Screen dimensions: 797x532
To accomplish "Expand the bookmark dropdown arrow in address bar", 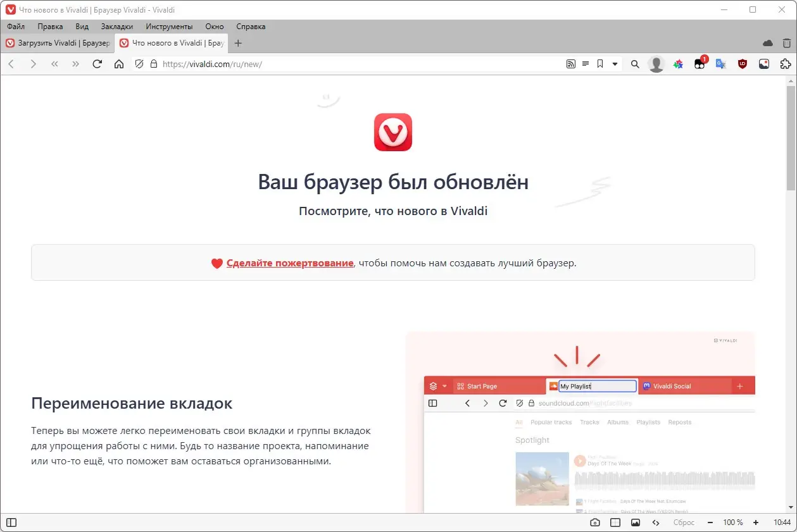I will coord(613,63).
